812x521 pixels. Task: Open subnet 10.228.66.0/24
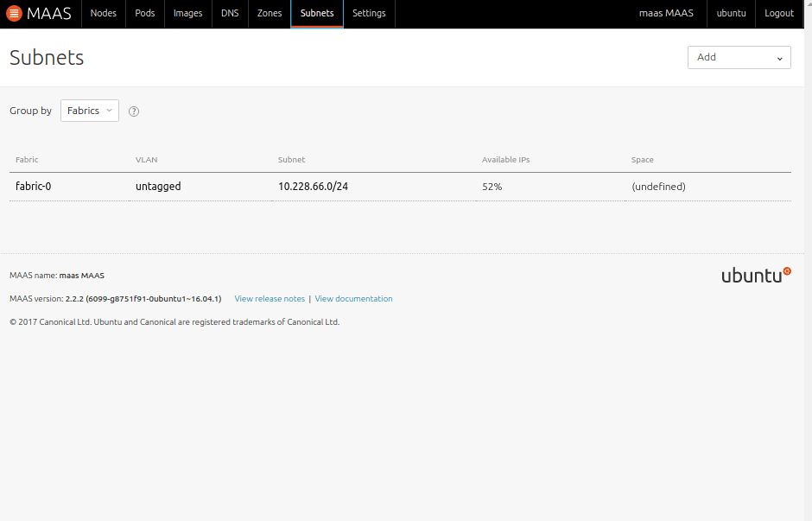313,187
